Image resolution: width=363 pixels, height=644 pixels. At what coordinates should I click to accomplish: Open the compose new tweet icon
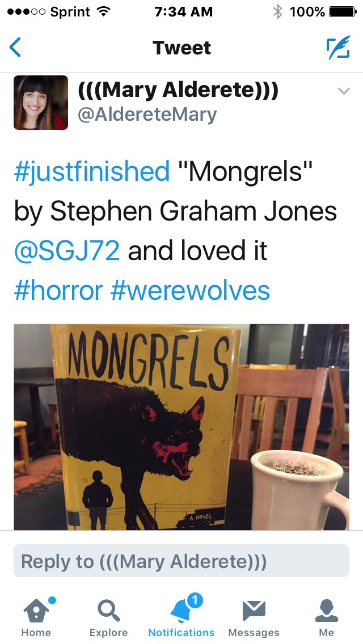[338, 48]
